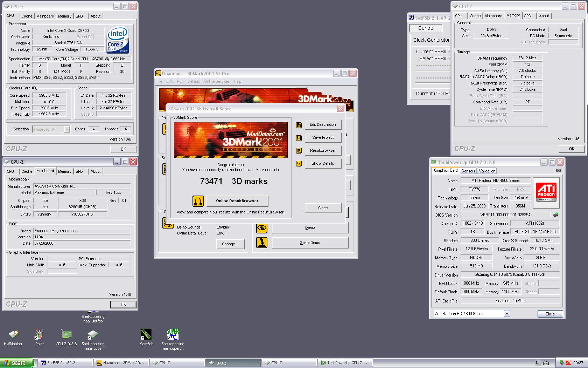The width and height of the screenshot is (588, 368).
Task: Open the Memory tab in bottom-left CPU-Z
Action: pos(65,171)
